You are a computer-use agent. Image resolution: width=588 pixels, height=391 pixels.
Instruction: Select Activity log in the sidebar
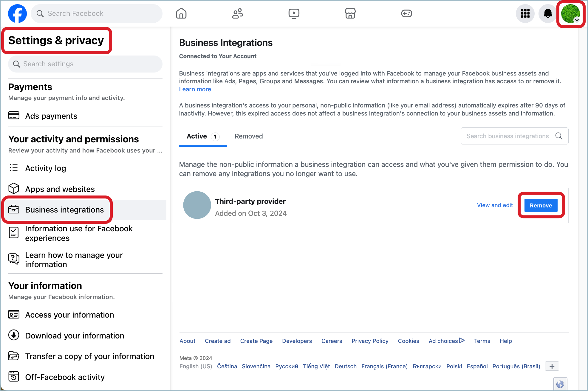coord(46,168)
